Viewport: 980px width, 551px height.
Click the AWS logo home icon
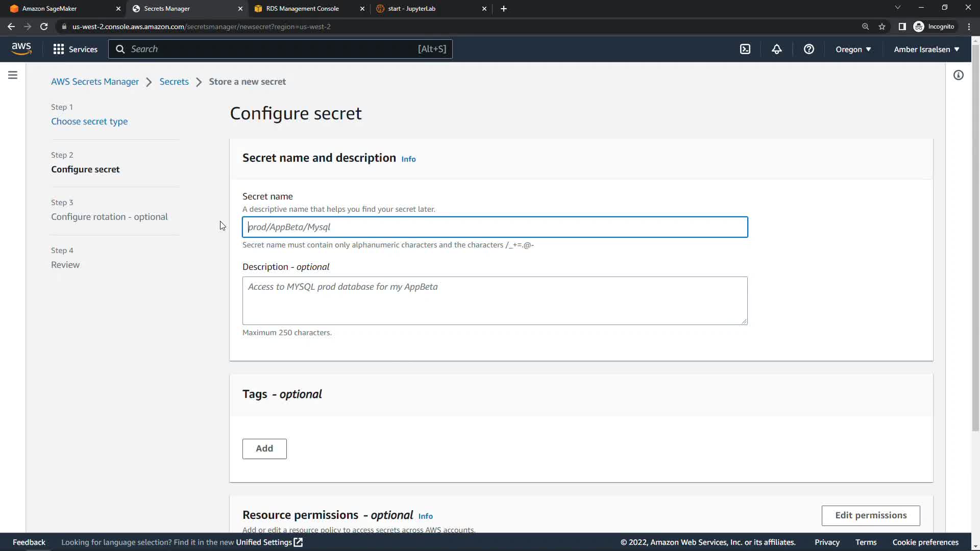pyautogui.click(x=21, y=48)
